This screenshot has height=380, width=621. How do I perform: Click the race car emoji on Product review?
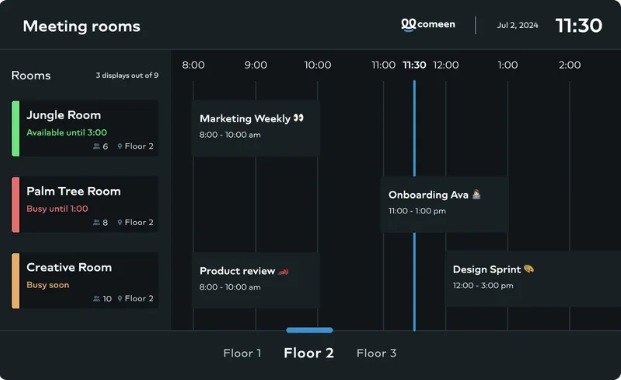(x=283, y=271)
